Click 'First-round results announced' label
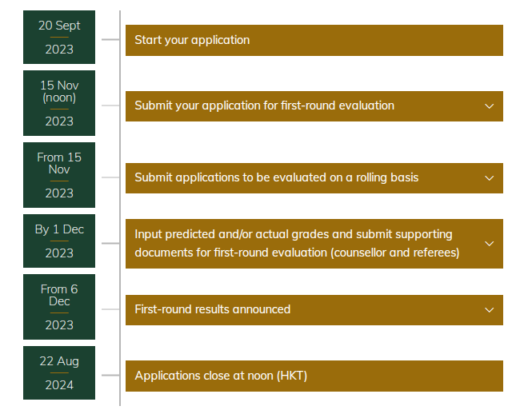The height and width of the screenshot is (414, 532). click(212, 310)
